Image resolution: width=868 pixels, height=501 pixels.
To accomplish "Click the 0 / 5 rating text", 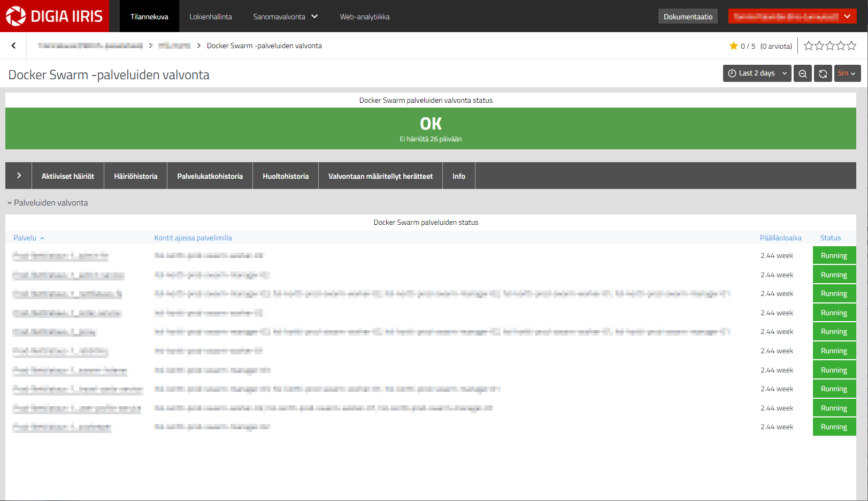I will tap(748, 46).
